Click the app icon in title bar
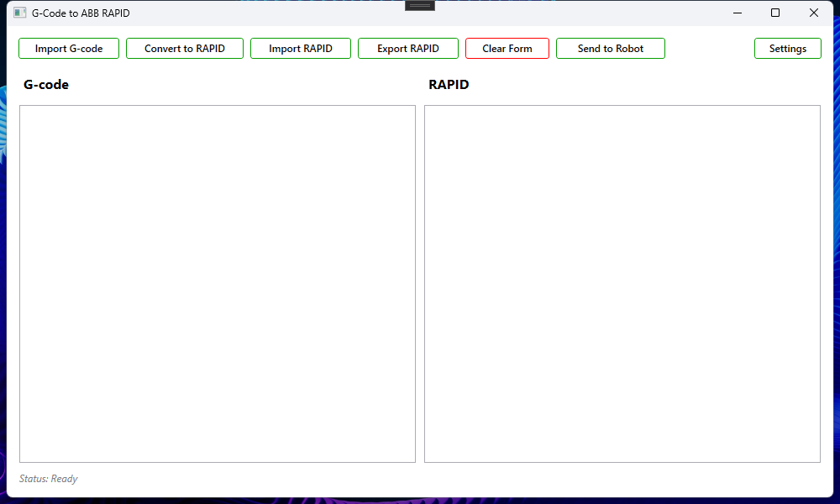This screenshot has width=840, height=504. [x=20, y=13]
